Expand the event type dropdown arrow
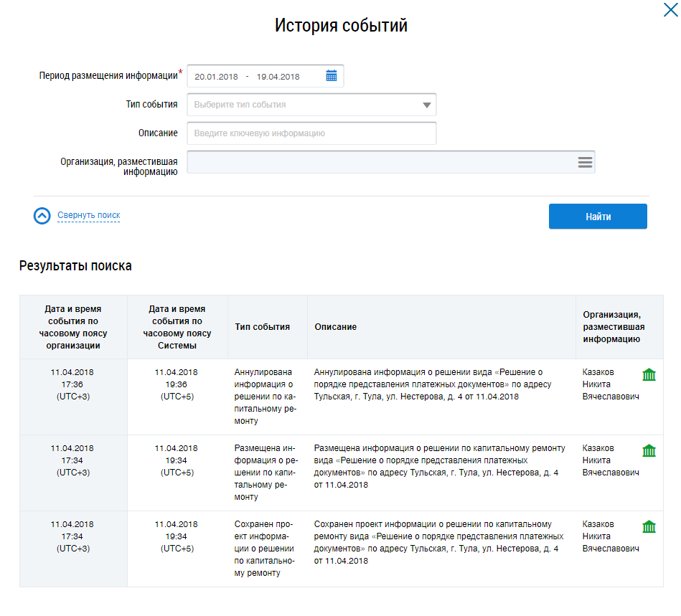This screenshot has width=681, height=616. 427,105
